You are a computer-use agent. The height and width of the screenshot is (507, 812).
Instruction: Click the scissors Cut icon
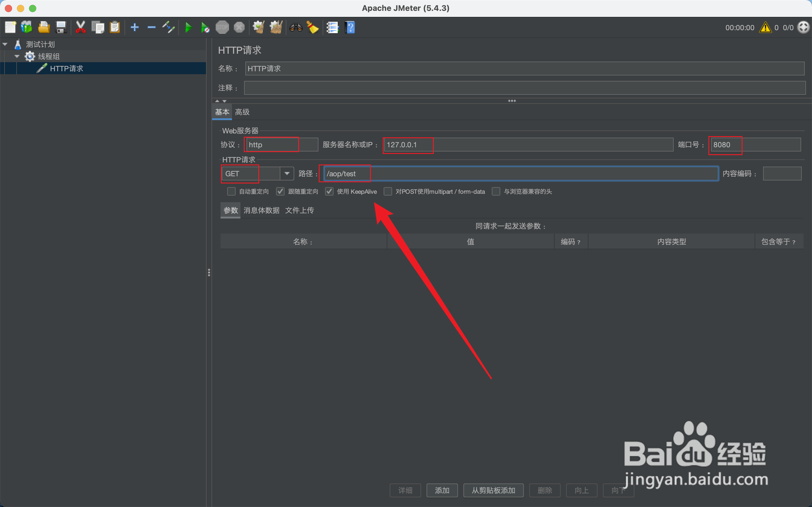coord(81,27)
